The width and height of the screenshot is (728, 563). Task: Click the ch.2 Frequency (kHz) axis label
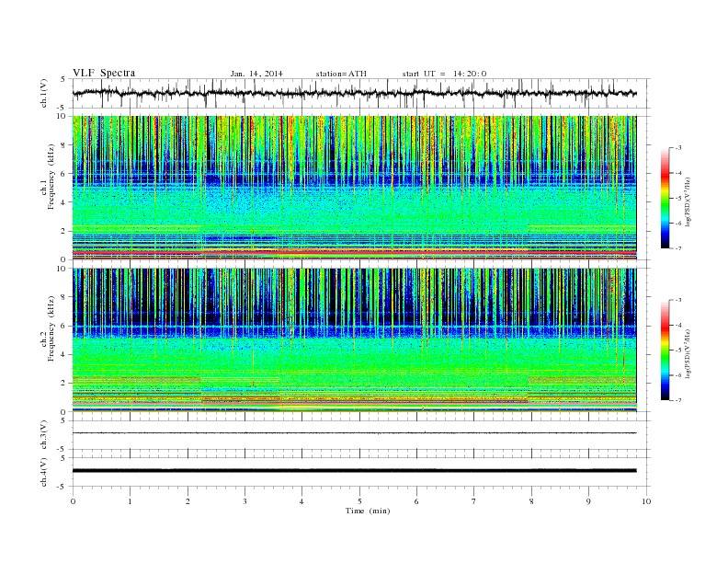pyautogui.click(x=47, y=328)
